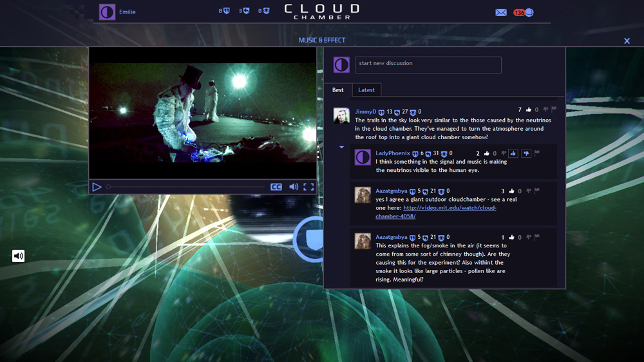Image resolution: width=644 pixels, height=362 pixels.
Task: Enter fullscreen video mode
Action: (308, 187)
